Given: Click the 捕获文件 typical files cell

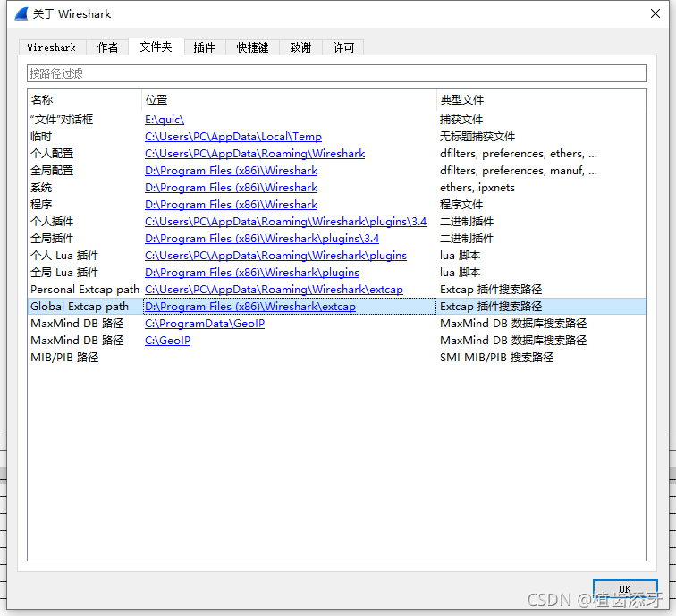Looking at the screenshot, I should (x=461, y=120).
